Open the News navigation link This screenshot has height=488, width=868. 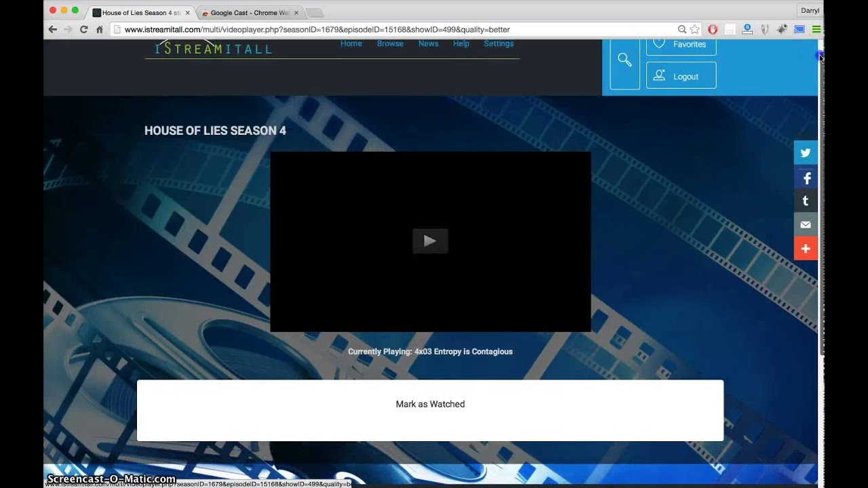429,43
